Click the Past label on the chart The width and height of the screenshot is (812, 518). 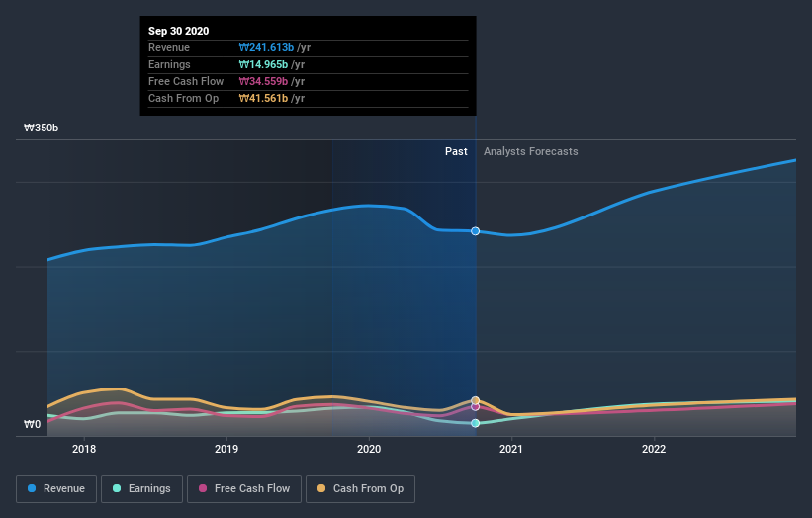pos(456,151)
